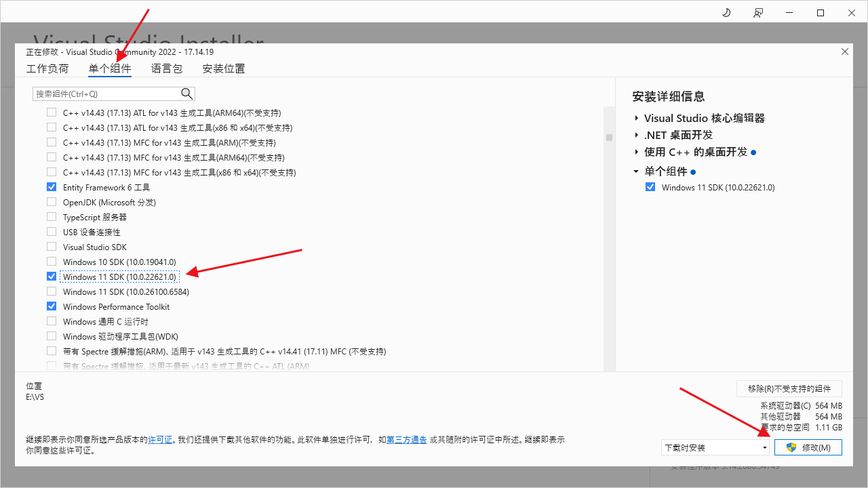868x488 pixels.
Task: Enable Windows 10 SDK (10.0.19041.0)
Action: click(x=51, y=262)
